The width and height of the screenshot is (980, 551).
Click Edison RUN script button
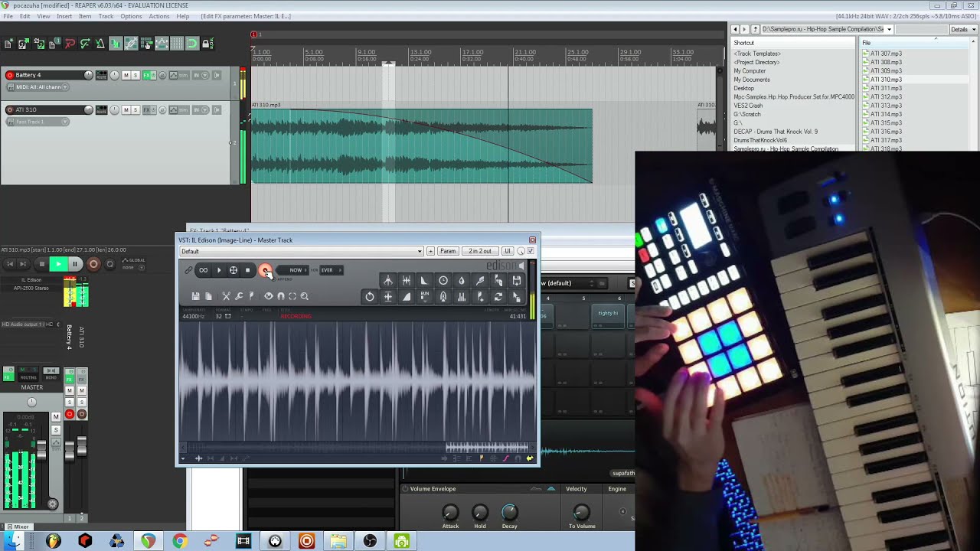tap(425, 296)
